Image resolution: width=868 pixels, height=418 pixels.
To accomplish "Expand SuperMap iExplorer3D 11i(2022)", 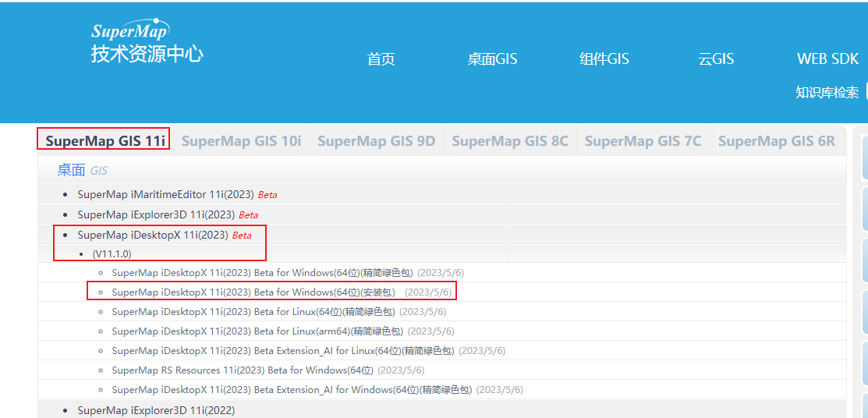I will (156, 410).
